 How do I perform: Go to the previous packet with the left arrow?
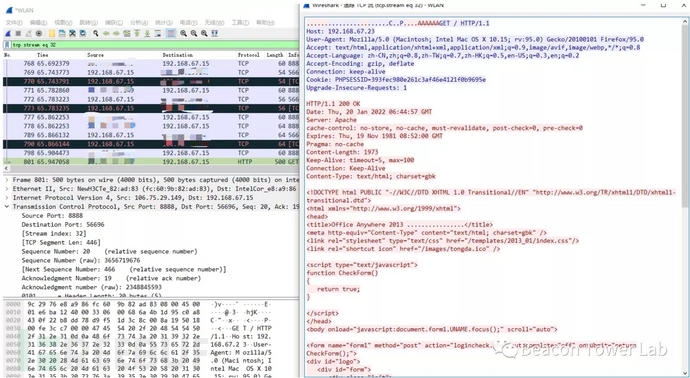pos(106,33)
